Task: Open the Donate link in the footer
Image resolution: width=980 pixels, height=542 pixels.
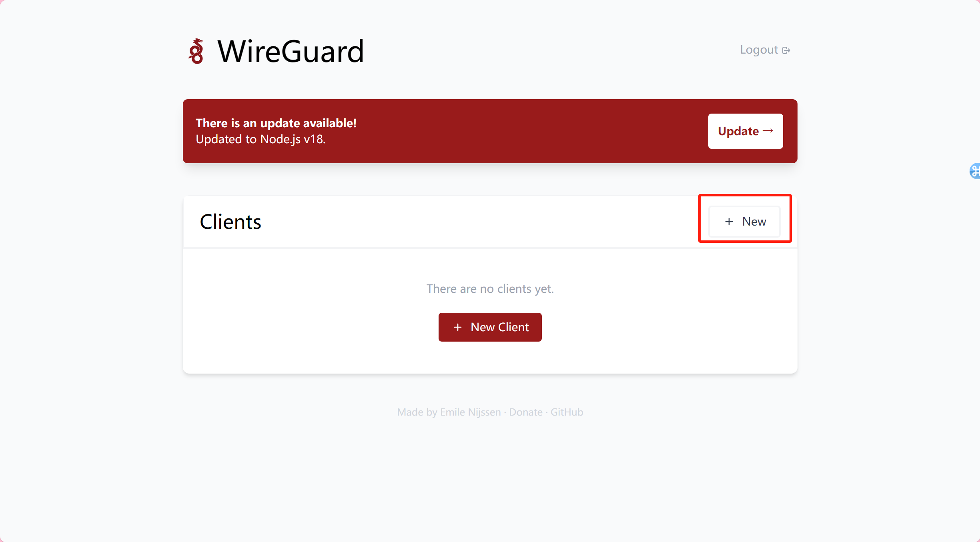Action: click(x=525, y=412)
